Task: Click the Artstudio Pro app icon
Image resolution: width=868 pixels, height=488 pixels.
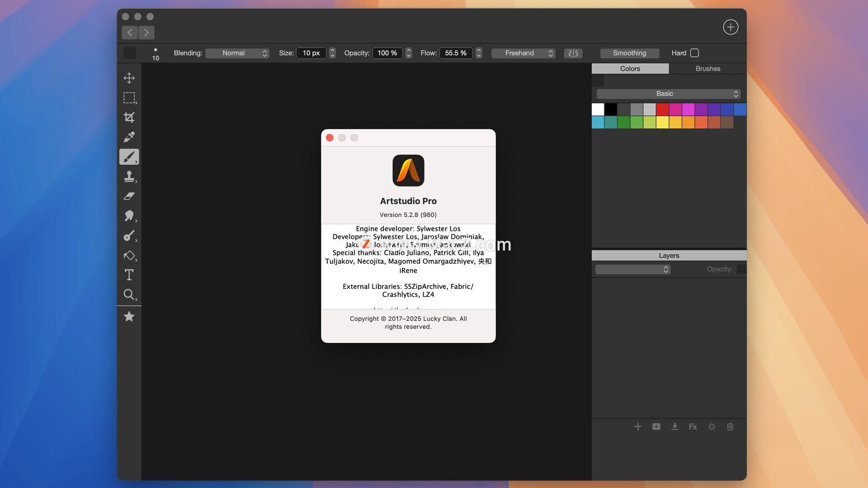Action: pos(408,170)
